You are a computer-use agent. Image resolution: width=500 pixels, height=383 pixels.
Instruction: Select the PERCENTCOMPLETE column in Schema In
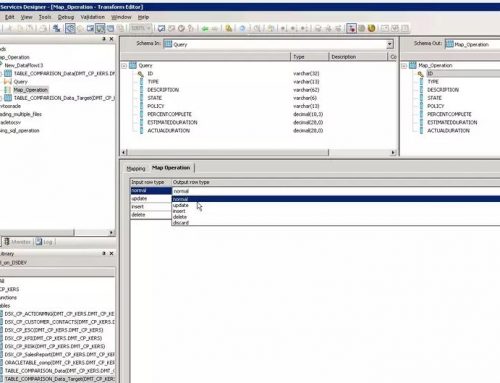[x=169, y=114]
